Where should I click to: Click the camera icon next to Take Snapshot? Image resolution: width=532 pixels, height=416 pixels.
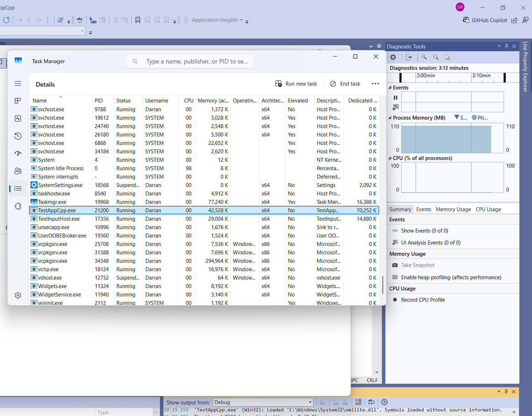[x=395, y=265]
